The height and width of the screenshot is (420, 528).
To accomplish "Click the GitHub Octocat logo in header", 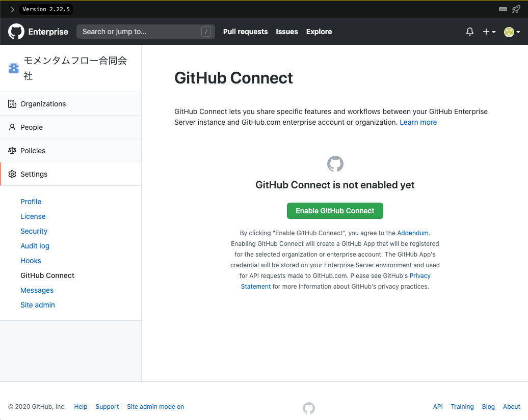I will 16,32.
